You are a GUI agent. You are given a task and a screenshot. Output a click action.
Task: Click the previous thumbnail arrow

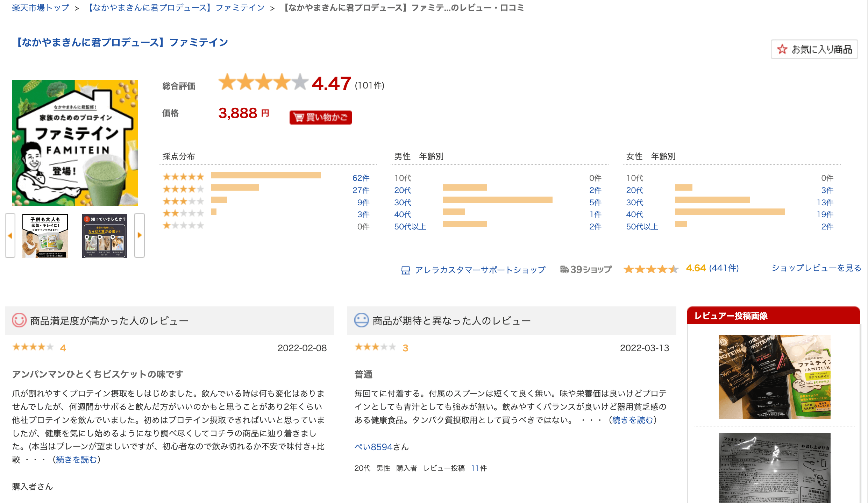(10, 235)
